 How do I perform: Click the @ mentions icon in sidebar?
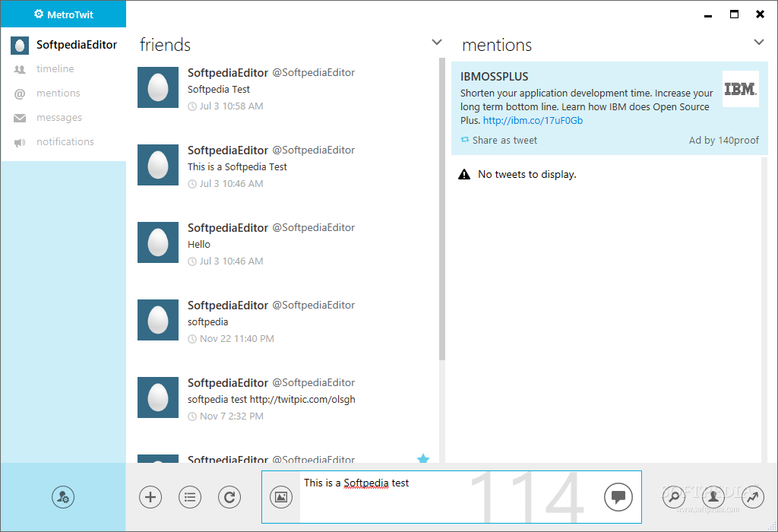pos(19,93)
